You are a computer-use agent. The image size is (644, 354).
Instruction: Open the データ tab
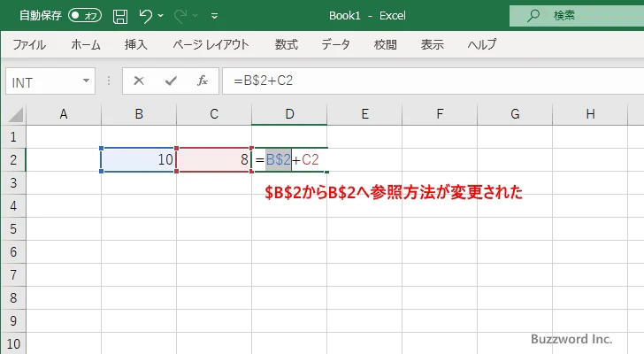pos(335,44)
